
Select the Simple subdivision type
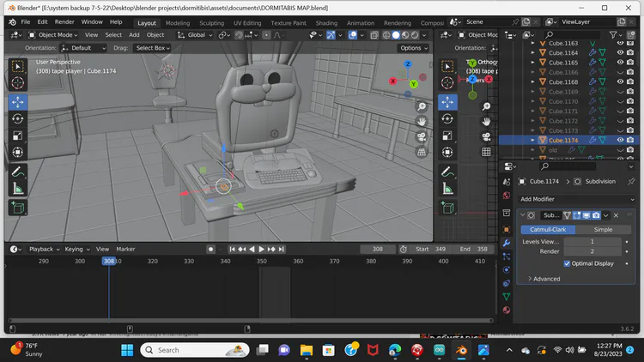(603, 229)
